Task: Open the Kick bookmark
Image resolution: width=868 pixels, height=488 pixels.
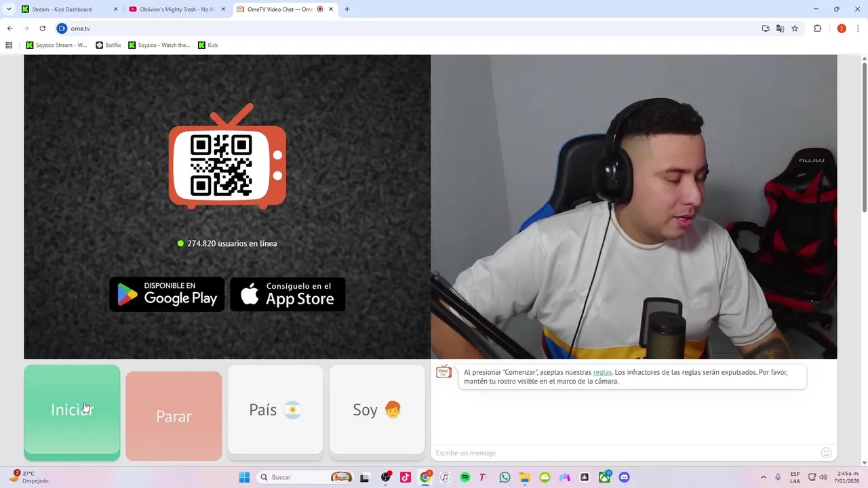Action: pyautogui.click(x=208, y=45)
